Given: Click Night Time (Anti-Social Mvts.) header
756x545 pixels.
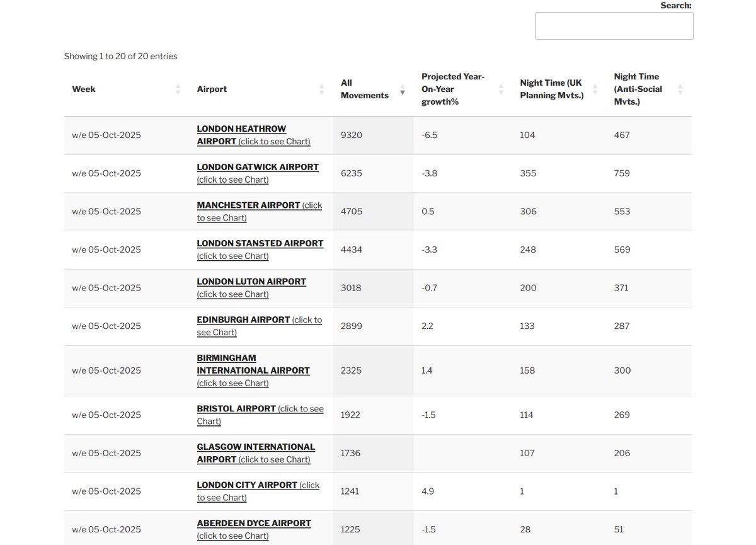Looking at the screenshot, I should (x=638, y=89).
